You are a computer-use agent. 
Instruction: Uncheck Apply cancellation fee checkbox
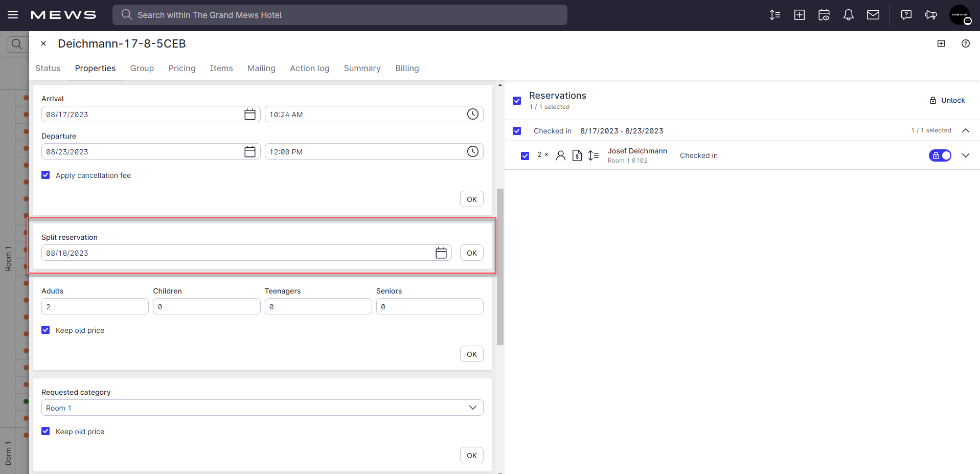46,175
